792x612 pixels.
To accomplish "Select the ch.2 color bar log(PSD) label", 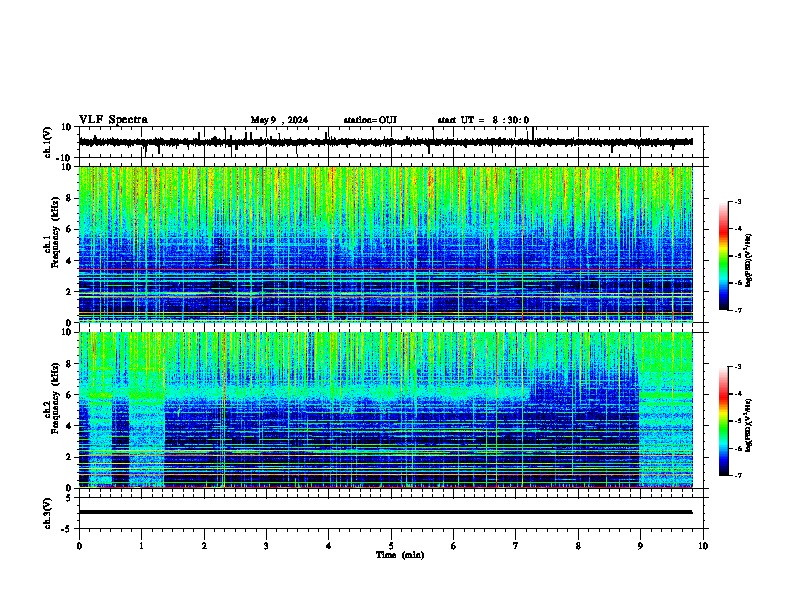I will click(x=749, y=425).
